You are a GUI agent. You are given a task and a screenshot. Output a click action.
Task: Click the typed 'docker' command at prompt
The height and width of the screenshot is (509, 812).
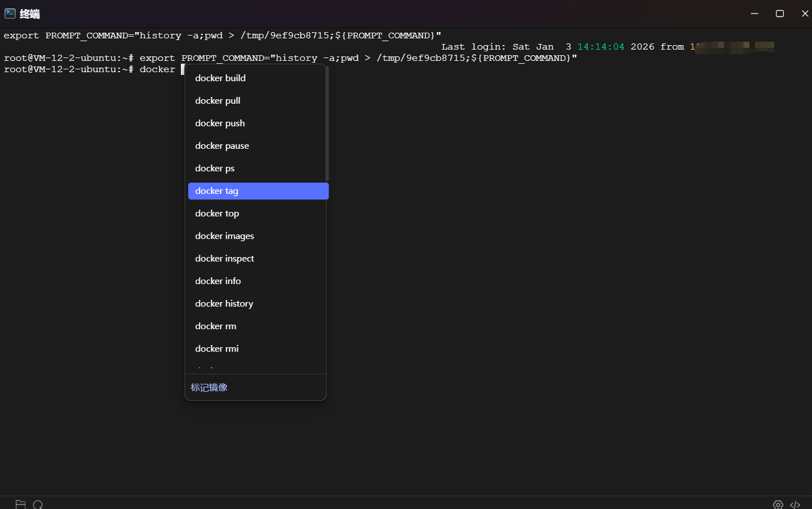157,69
